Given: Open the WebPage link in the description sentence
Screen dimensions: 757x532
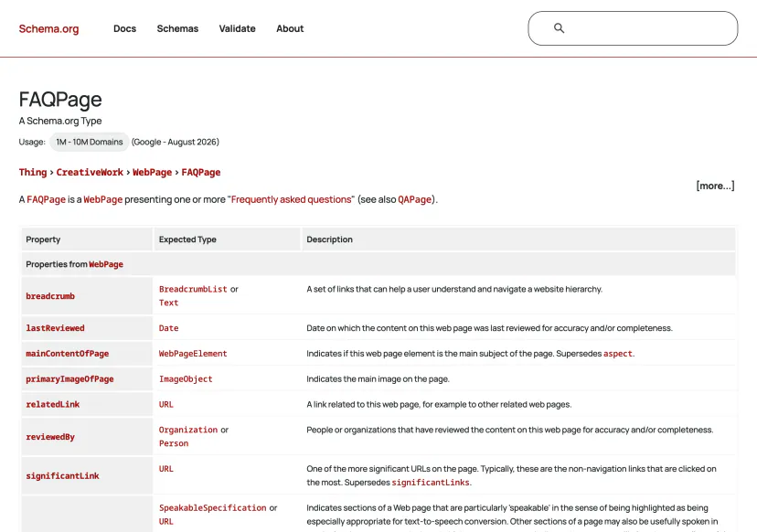Looking at the screenshot, I should coord(102,199).
